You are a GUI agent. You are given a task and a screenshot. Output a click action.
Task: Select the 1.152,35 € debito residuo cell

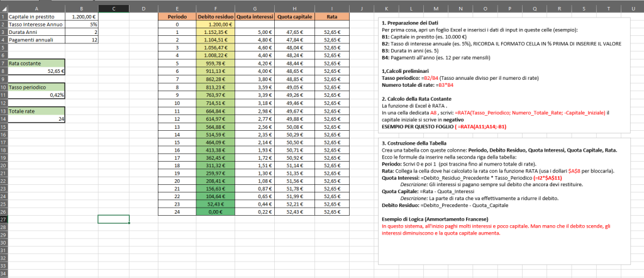(x=214, y=31)
